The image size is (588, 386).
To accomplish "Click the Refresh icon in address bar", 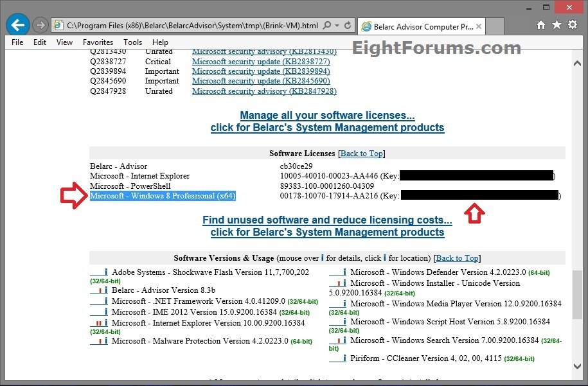I will pos(348,26).
